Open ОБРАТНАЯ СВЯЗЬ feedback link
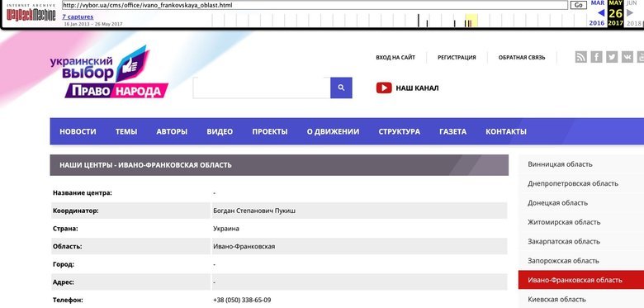The image size is (644, 308). 522,58
